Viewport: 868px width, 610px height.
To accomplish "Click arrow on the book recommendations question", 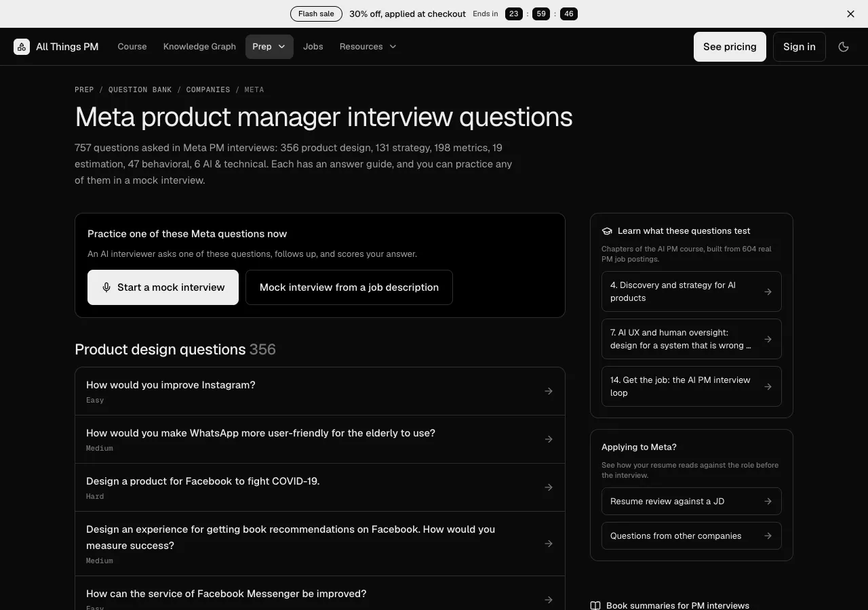I will click(549, 544).
